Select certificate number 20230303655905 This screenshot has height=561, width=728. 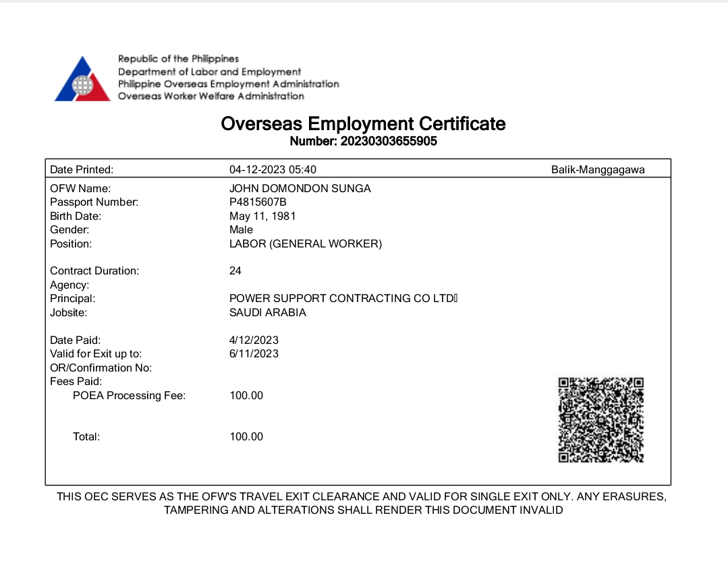click(389, 141)
